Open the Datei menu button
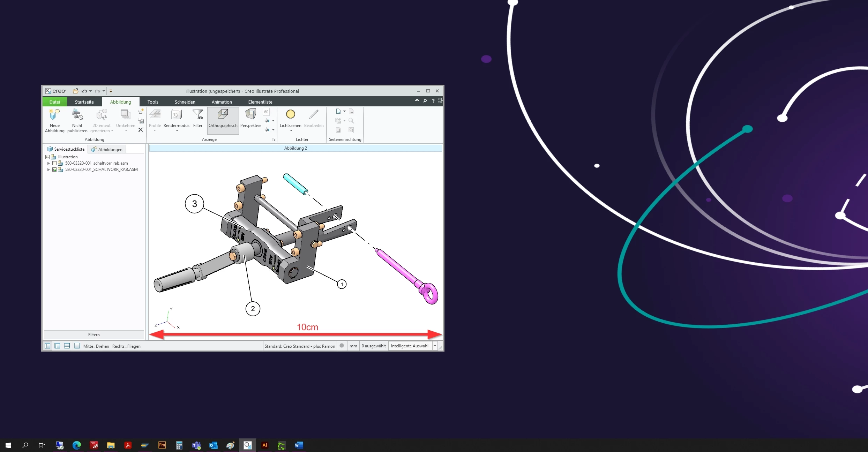 click(x=54, y=102)
